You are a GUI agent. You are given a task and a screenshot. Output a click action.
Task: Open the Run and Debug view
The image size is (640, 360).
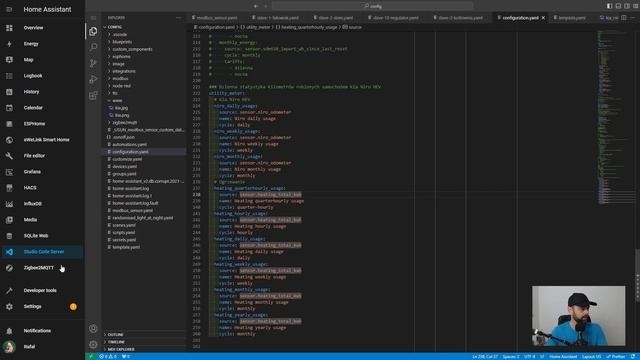click(93, 79)
